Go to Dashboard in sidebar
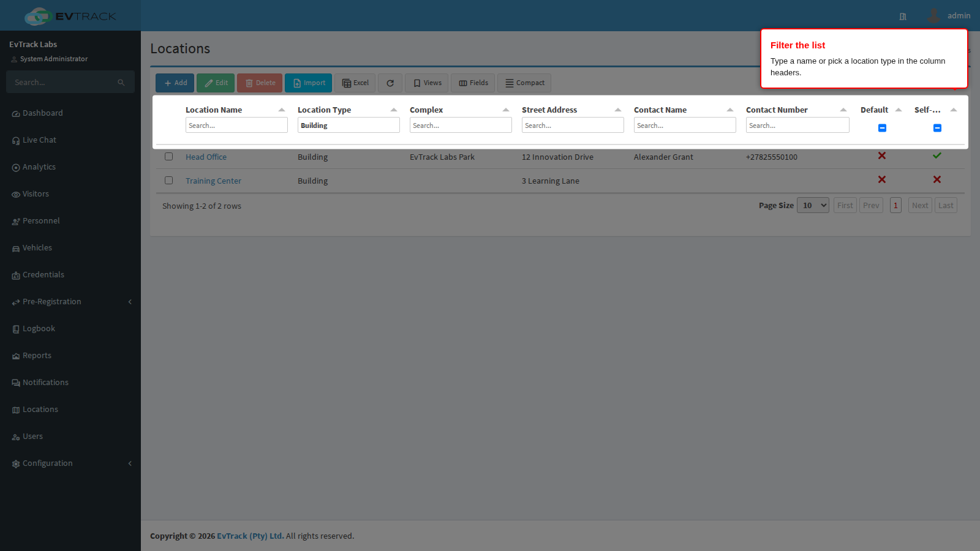The image size is (980, 551). pos(70,113)
